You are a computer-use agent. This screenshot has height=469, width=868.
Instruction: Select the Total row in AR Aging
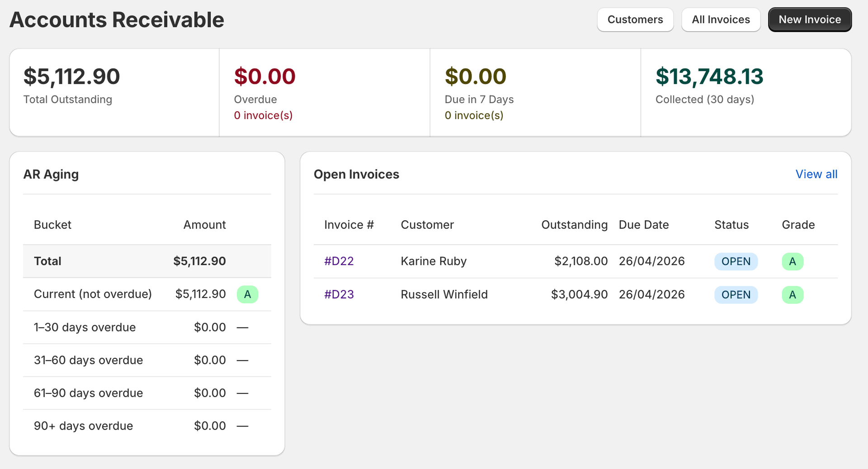(147, 261)
